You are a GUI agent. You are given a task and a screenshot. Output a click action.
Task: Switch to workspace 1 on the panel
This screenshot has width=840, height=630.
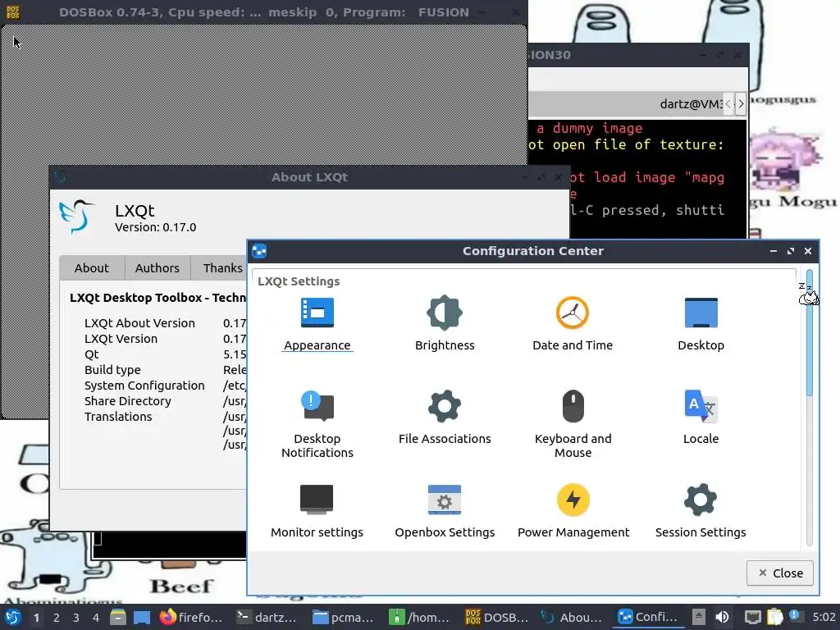click(x=36, y=618)
